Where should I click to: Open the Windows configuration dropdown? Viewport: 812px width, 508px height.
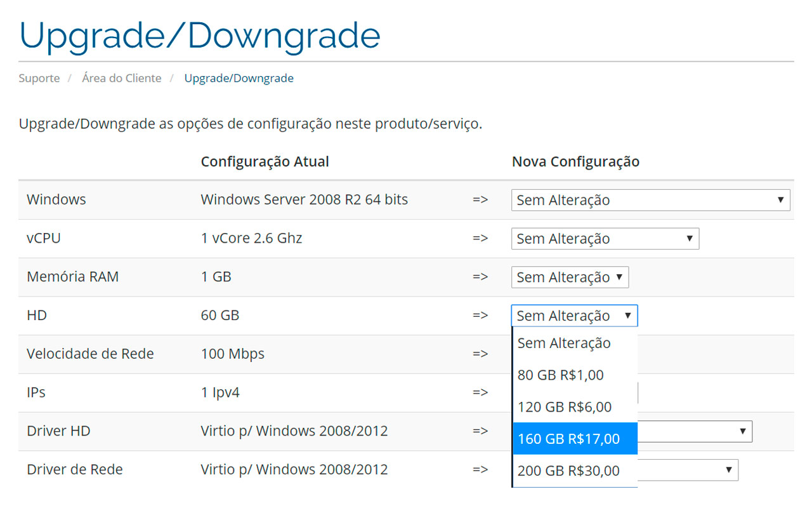pyautogui.click(x=651, y=200)
